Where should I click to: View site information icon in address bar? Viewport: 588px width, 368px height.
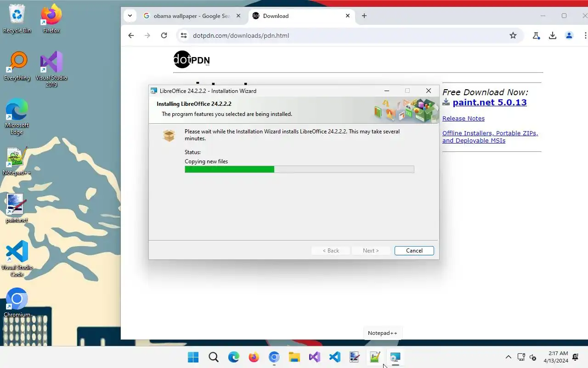pos(183,35)
